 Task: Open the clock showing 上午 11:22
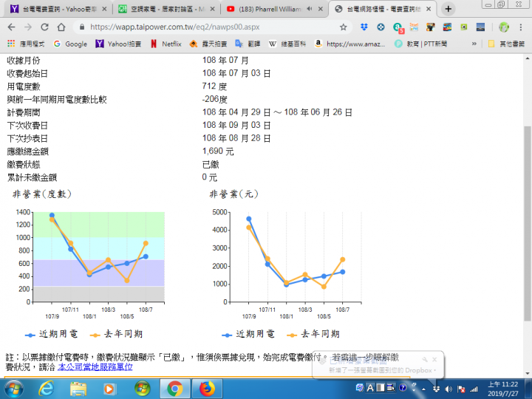coord(503,389)
